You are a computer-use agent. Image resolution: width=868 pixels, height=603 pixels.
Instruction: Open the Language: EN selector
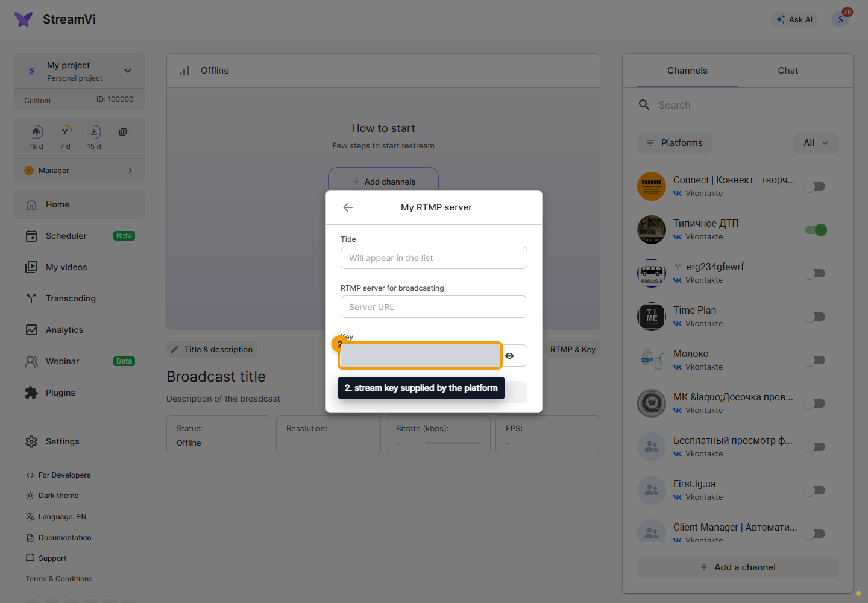pos(56,517)
